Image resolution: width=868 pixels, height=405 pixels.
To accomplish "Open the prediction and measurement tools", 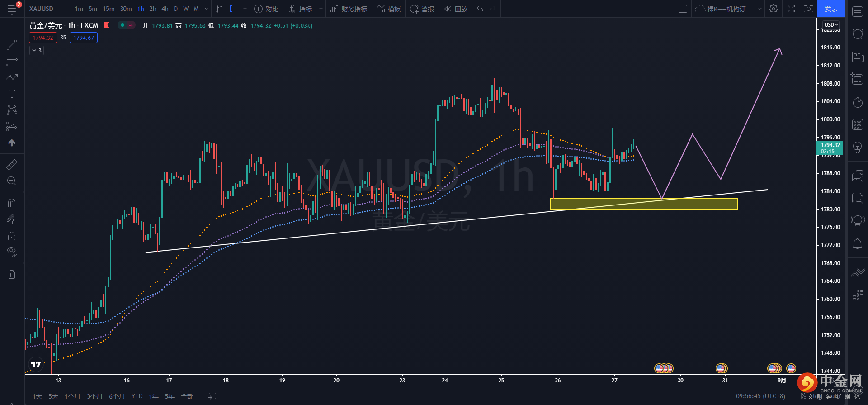I will click(12, 126).
